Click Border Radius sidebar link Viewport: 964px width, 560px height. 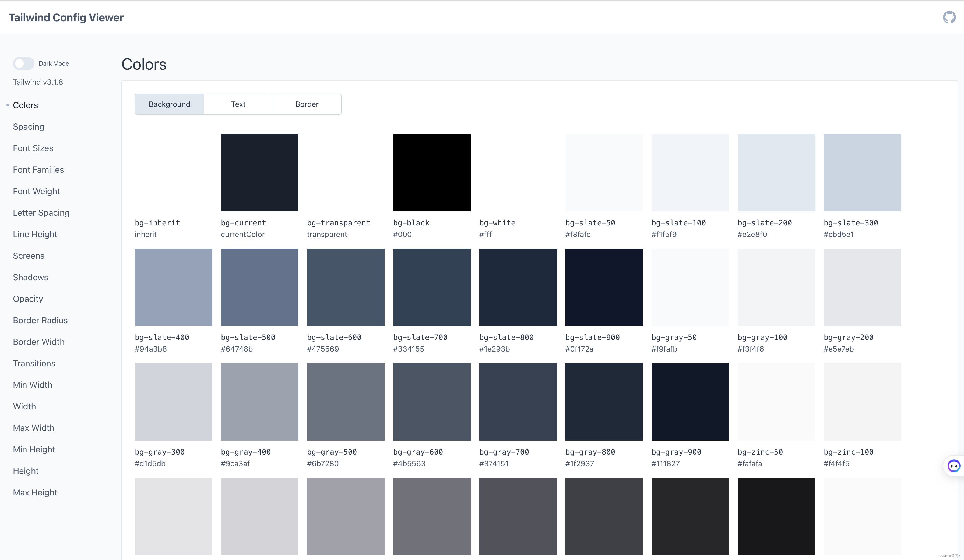point(40,320)
